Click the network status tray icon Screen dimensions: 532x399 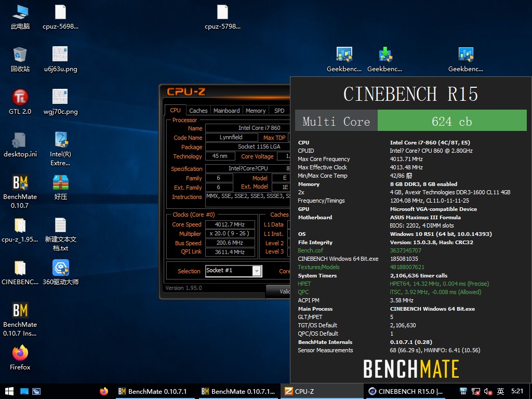click(476, 391)
